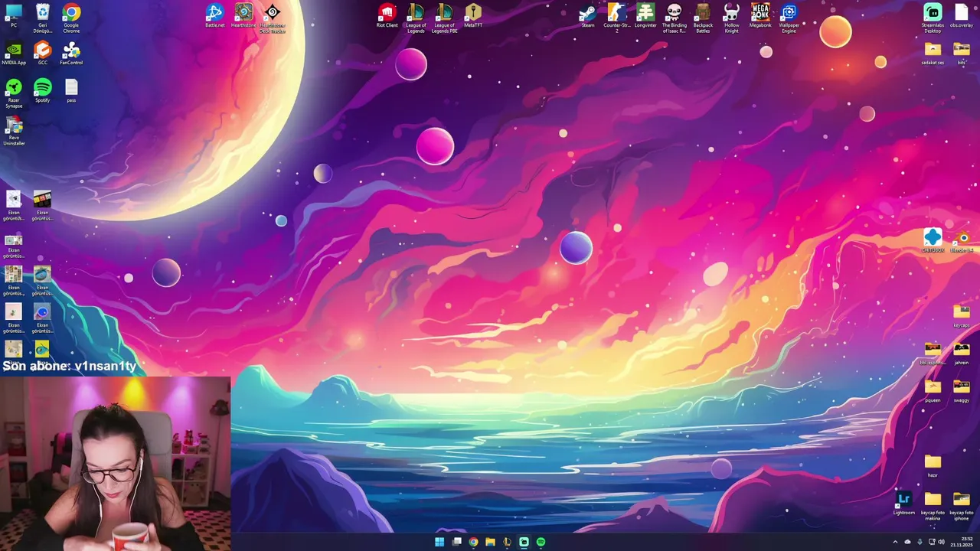Launch the MetaTFT shortcut
This screenshot has height=551, width=980.
coord(473,15)
